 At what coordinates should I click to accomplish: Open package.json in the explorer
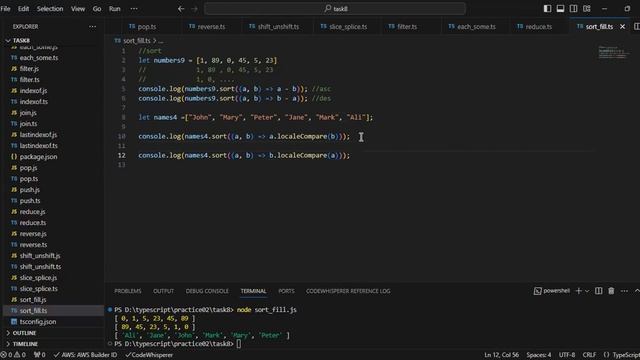(x=38, y=157)
